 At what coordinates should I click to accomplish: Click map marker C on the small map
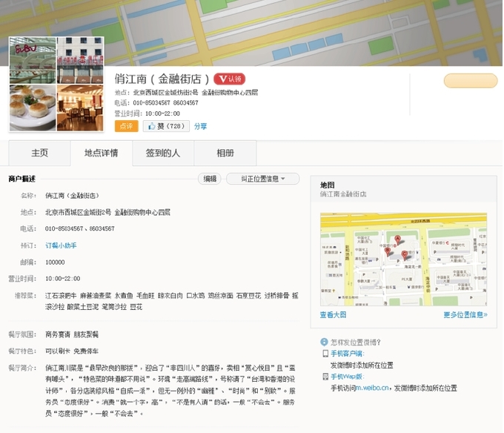[x=405, y=255]
